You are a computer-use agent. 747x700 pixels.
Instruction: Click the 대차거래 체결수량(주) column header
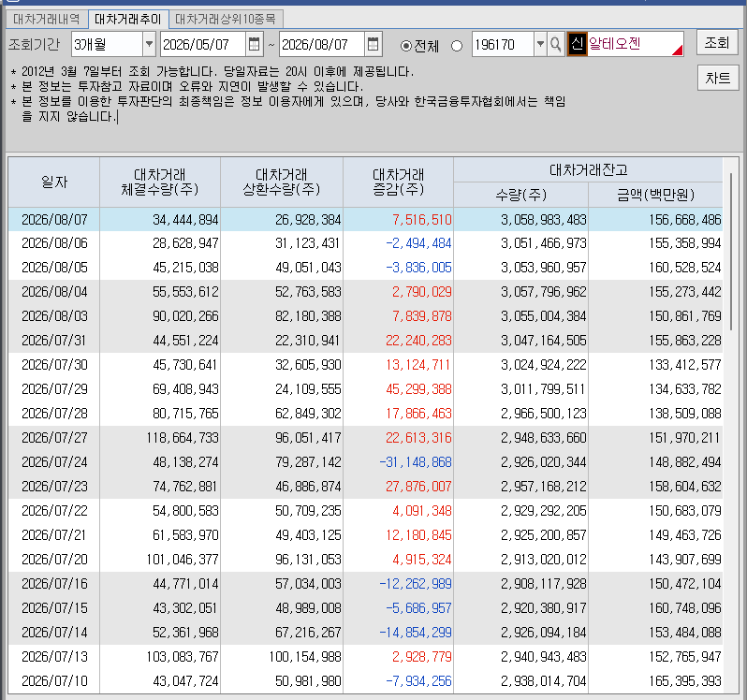pyautogui.click(x=159, y=182)
